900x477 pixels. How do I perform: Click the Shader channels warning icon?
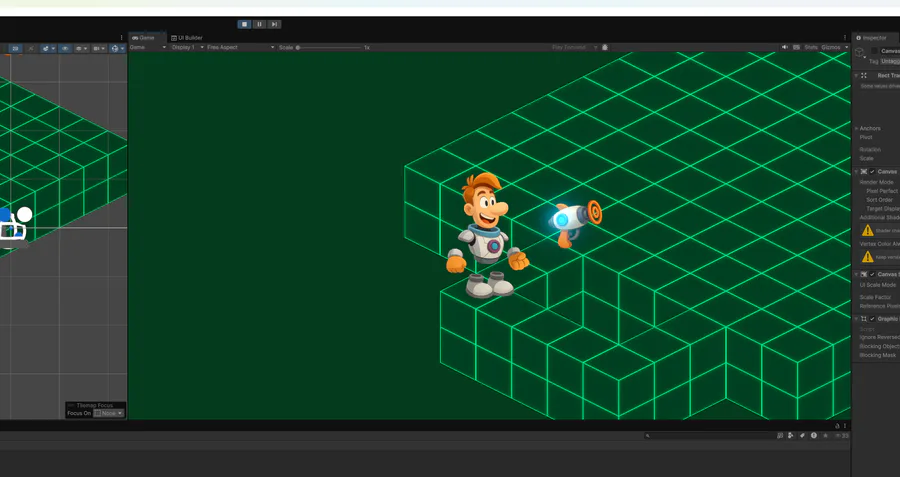pyautogui.click(x=868, y=230)
